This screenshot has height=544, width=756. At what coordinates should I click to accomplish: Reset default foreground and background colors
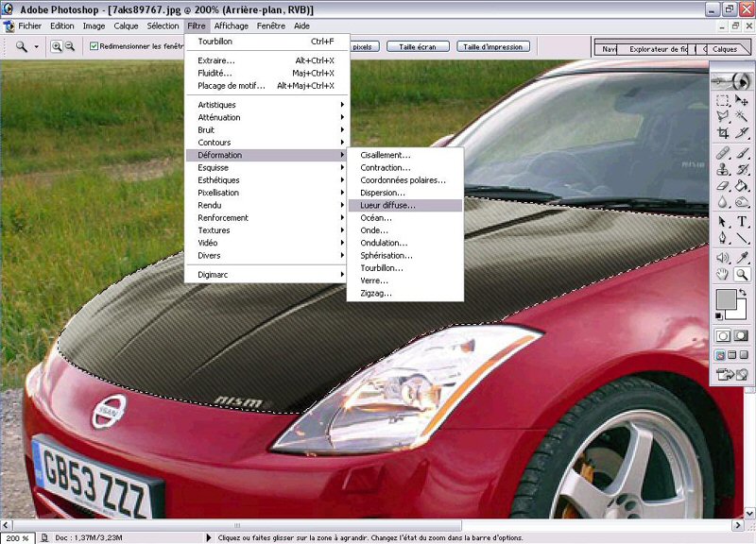click(x=719, y=316)
